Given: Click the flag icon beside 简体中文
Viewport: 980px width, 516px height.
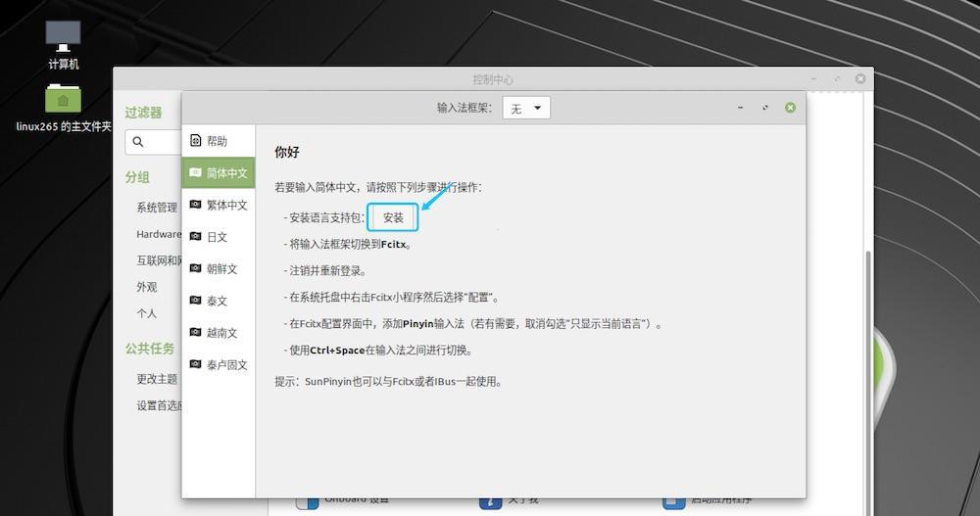Looking at the screenshot, I should [196, 172].
